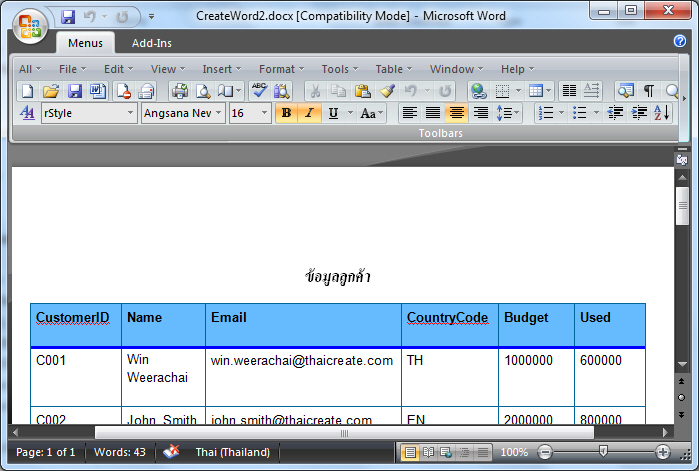Screen dimensions: 699x471
Task: Click the vertical scrollbar thumb
Action: coord(682,206)
